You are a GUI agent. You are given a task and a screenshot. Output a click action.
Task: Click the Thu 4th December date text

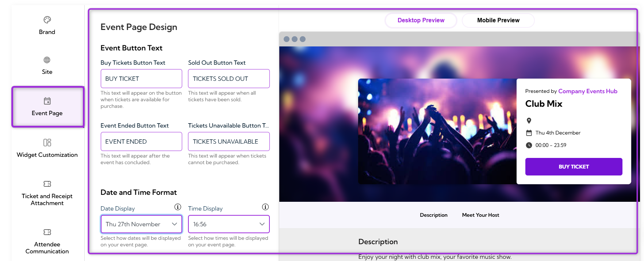click(558, 133)
